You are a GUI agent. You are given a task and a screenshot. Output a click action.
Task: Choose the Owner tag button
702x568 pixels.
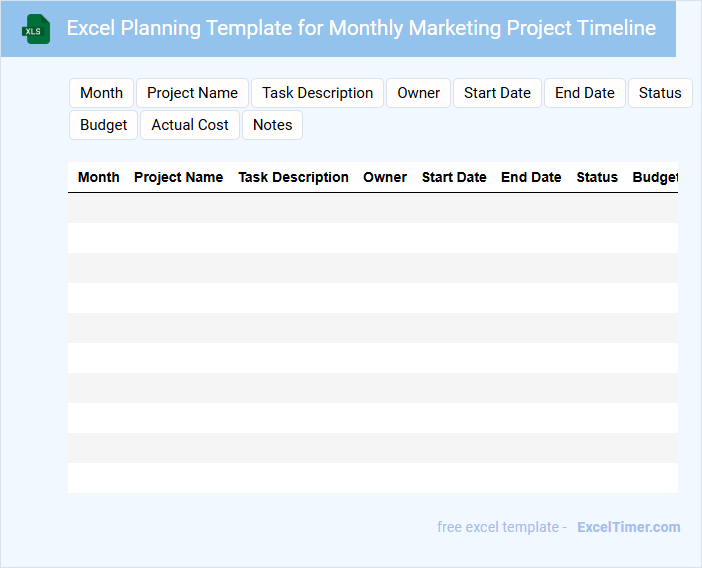tap(418, 93)
